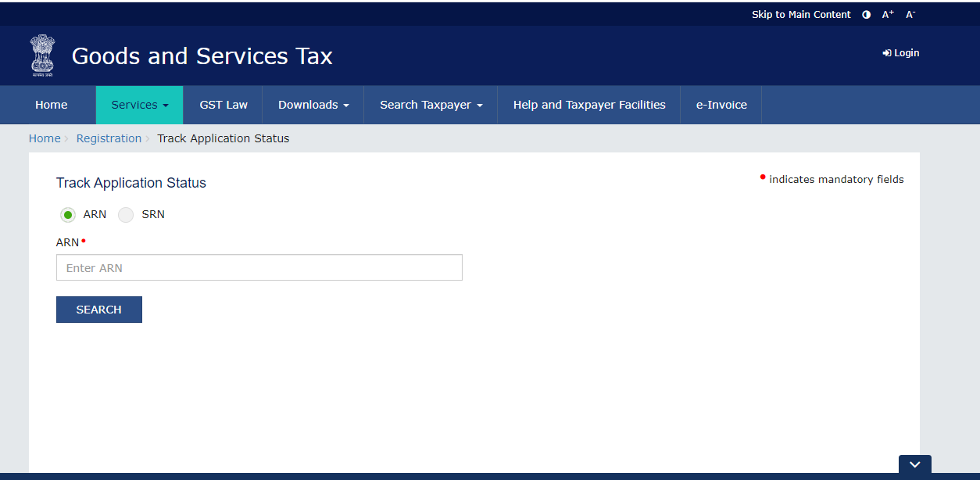
Task: Toggle the high-contrast display icon
Action: [866, 14]
